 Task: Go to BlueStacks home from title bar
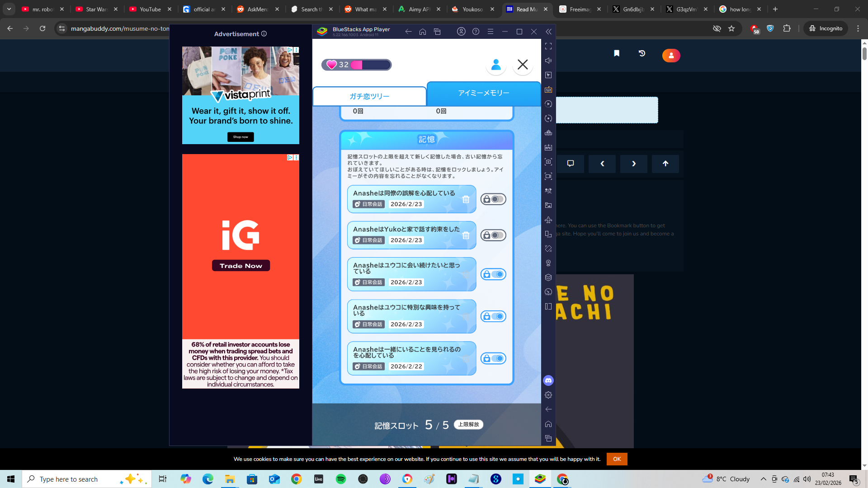(x=423, y=32)
